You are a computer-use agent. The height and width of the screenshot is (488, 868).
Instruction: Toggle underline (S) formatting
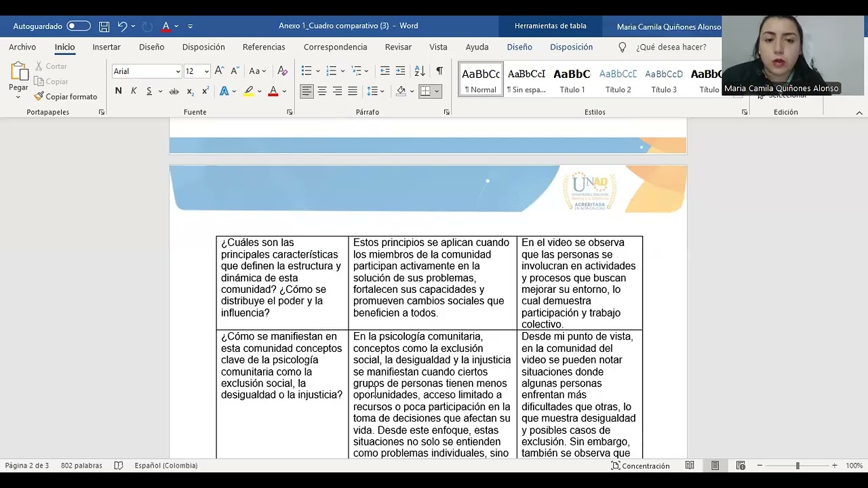(149, 91)
